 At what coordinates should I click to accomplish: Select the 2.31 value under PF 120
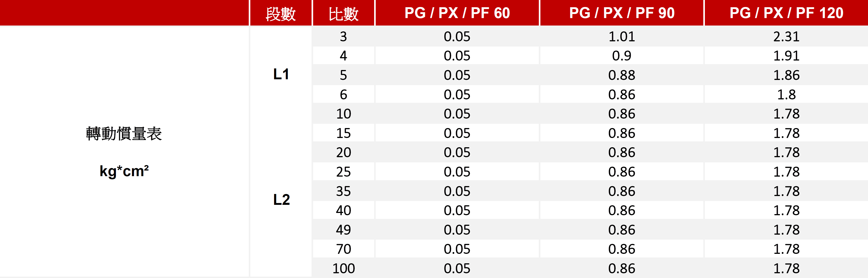pos(786,36)
